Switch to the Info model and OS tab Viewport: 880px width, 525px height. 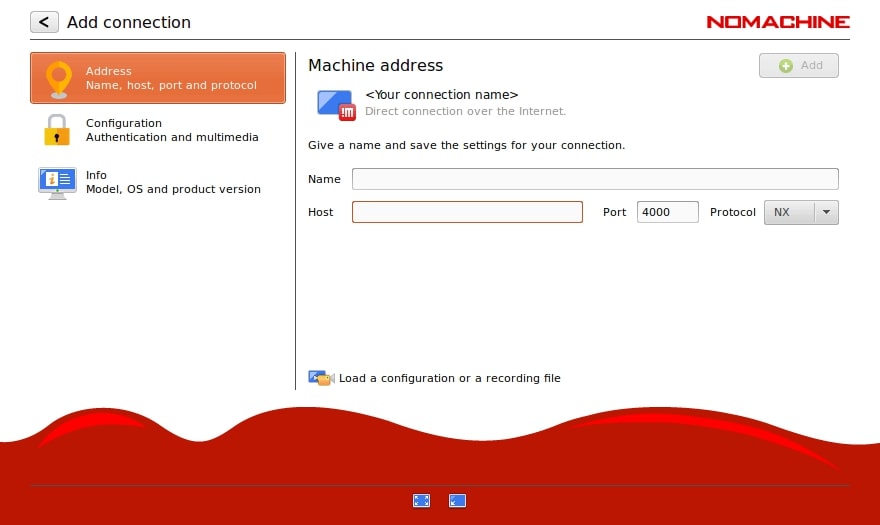pos(172,182)
